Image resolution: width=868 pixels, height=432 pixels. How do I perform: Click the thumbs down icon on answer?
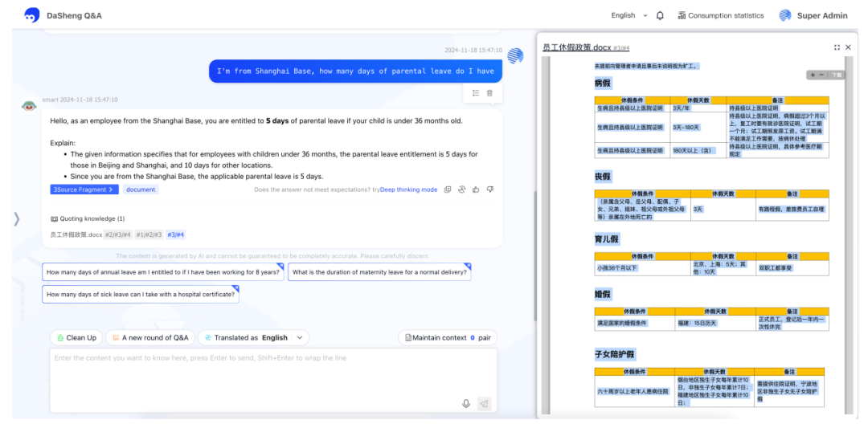pos(489,190)
